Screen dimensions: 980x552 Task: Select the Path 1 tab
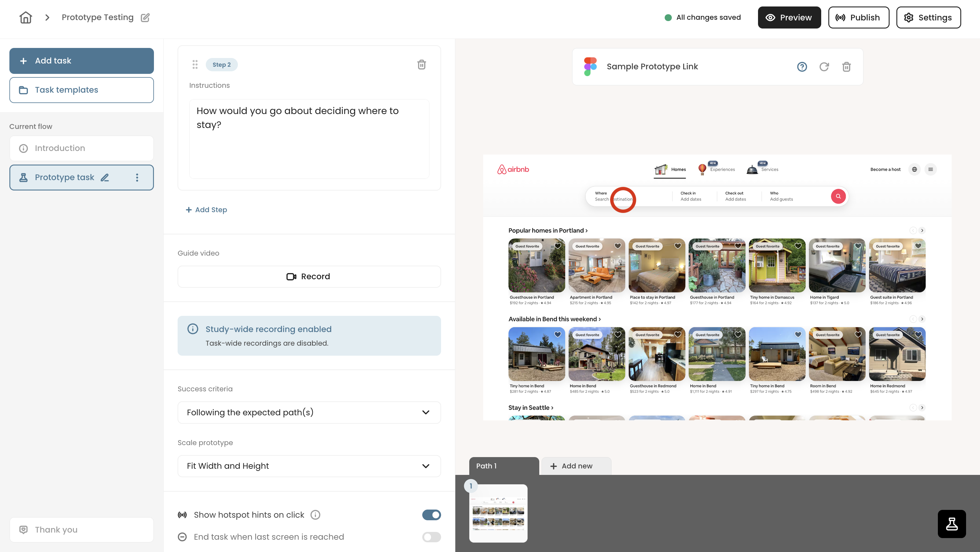[x=504, y=466]
